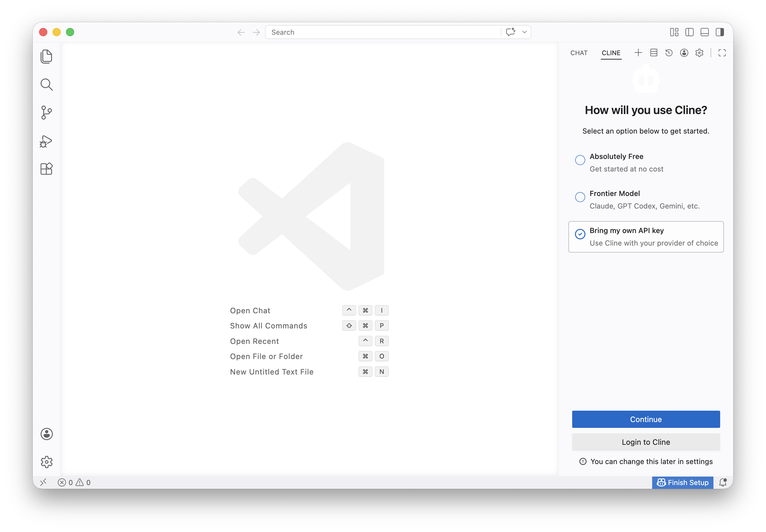Open remote window indicator in status bar
The image size is (766, 532).
(43, 482)
